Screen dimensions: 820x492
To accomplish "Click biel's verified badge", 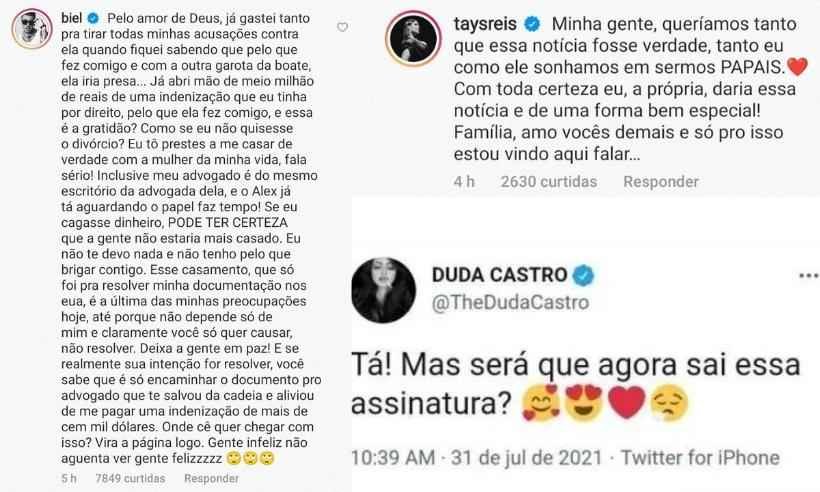I will (x=93, y=18).
